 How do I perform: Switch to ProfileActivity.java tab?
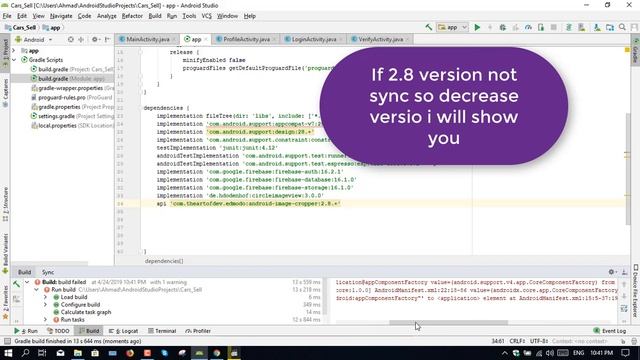click(x=246, y=39)
